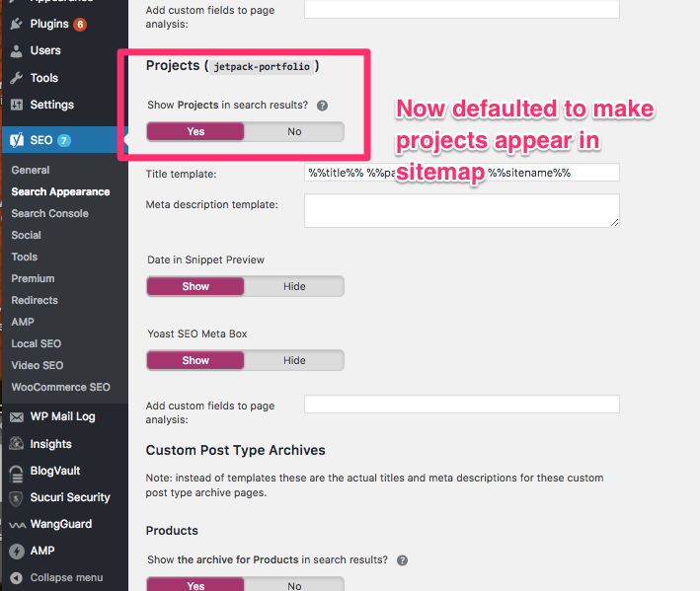Viewport: 700px width, 591px height.
Task: Open Local SEO submenu
Action: tap(37, 344)
